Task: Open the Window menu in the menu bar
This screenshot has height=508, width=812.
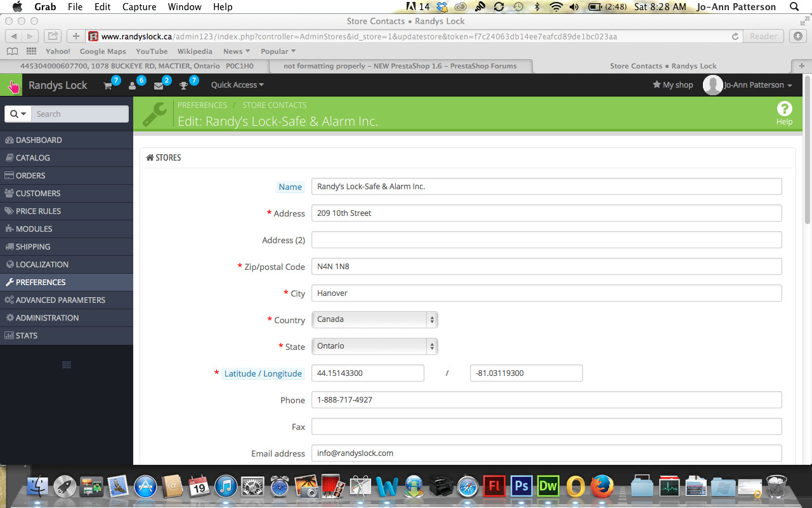Action: pos(184,7)
